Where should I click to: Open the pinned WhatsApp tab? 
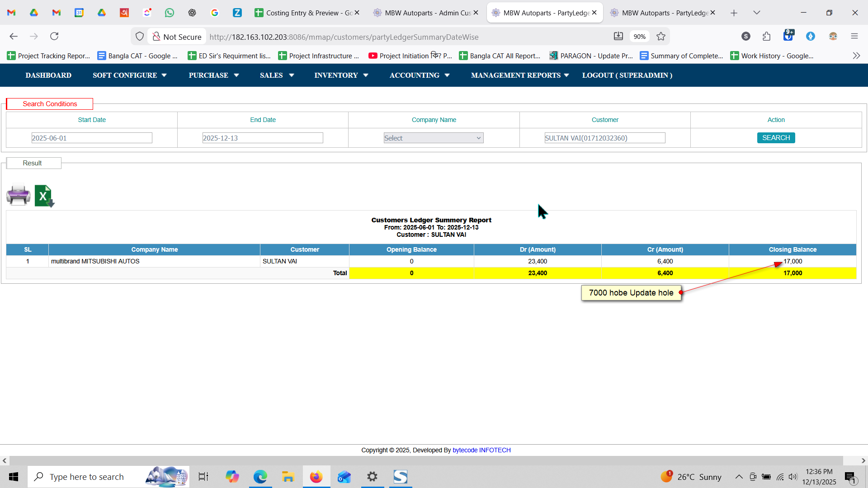170,13
